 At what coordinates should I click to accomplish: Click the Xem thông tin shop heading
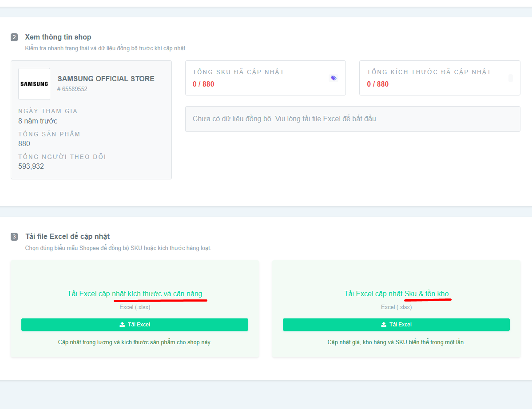tap(58, 37)
